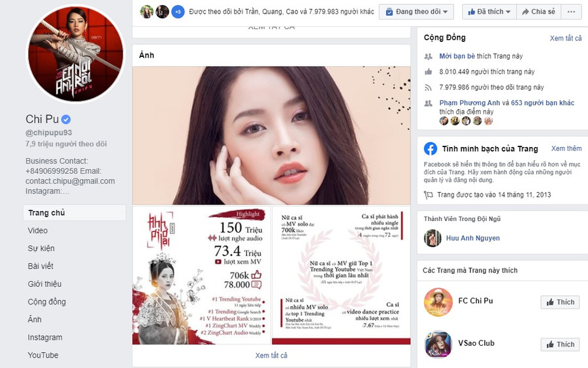Click the Facebook logo in Tính minh bạch section
This screenshot has width=588, height=368.
(431, 149)
